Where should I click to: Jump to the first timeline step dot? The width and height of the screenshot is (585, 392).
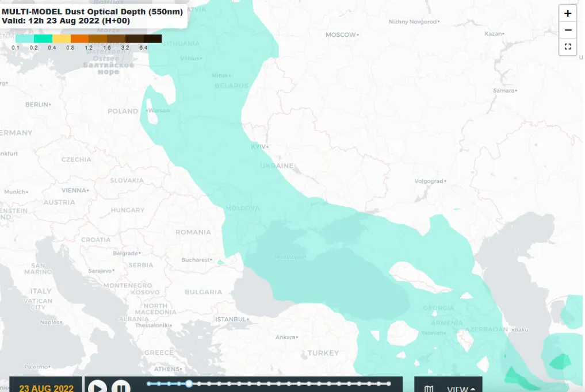tap(149, 383)
